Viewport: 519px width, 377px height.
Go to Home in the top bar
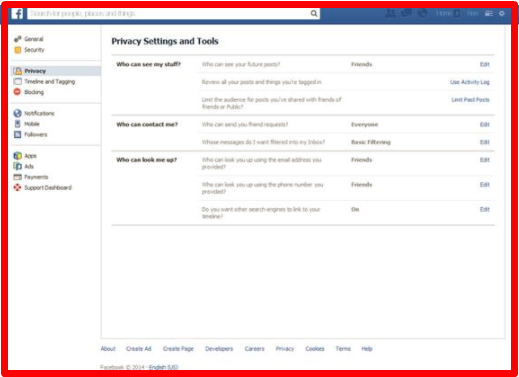(444, 13)
